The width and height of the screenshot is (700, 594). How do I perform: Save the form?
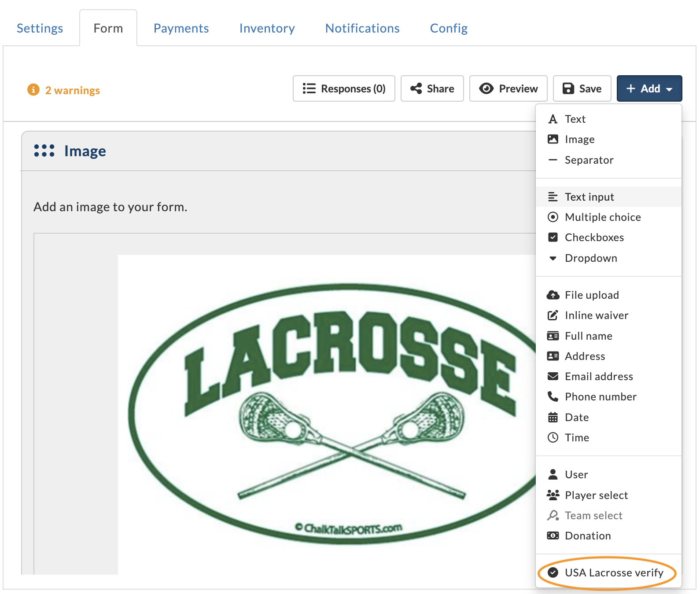click(582, 88)
